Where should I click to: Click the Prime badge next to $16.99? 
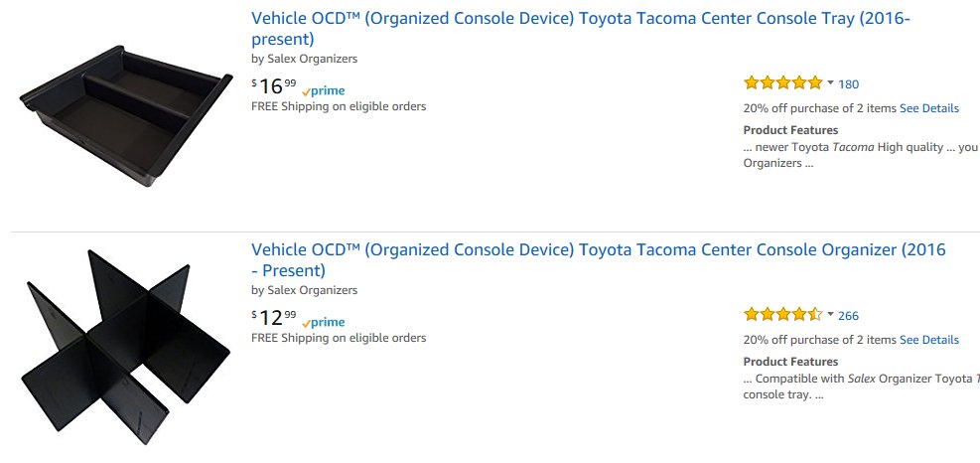[x=323, y=91]
